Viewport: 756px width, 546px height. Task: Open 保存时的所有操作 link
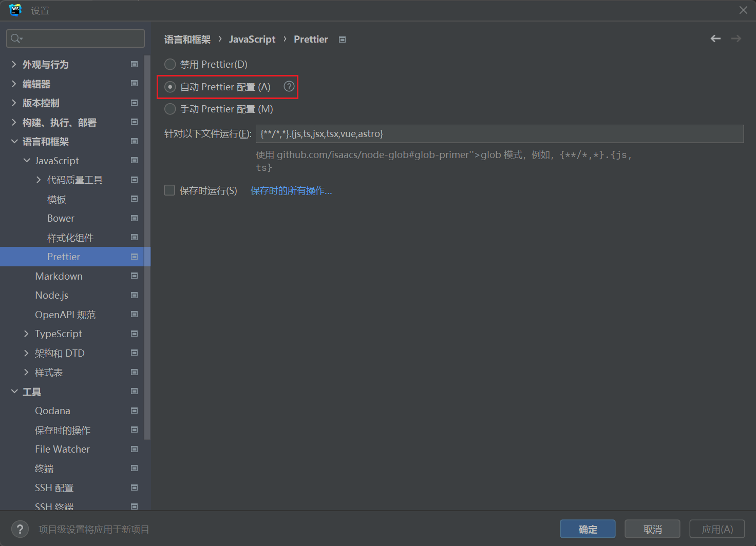291,190
